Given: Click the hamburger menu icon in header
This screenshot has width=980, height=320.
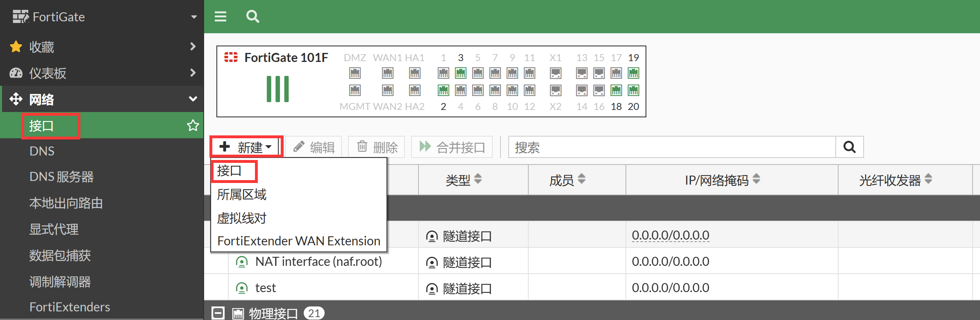Looking at the screenshot, I should point(221,16).
